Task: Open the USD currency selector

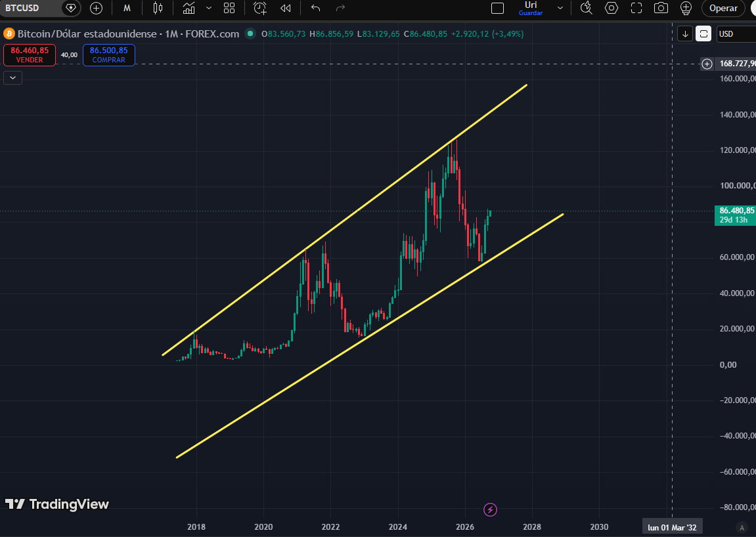Action: point(736,33)
